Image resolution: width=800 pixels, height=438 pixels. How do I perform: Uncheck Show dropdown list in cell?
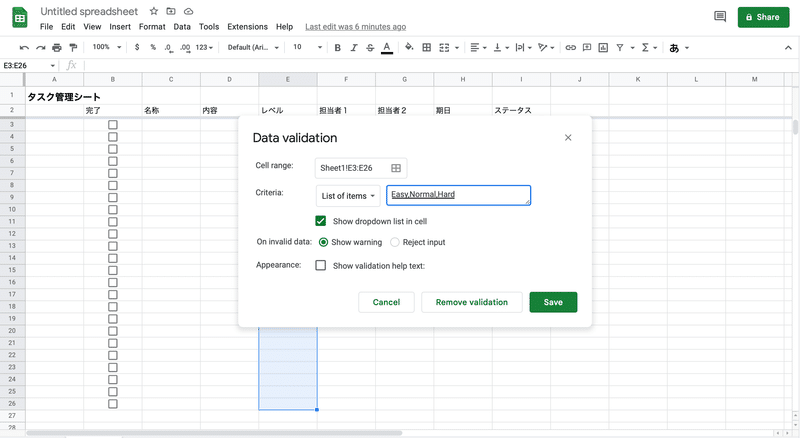coord(320,221)
